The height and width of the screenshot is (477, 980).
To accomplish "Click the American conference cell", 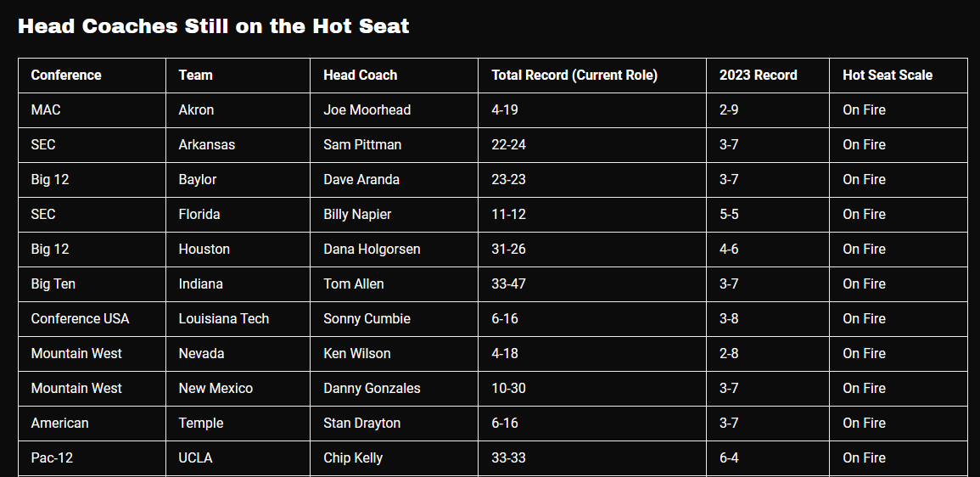I will click(59, 424).
